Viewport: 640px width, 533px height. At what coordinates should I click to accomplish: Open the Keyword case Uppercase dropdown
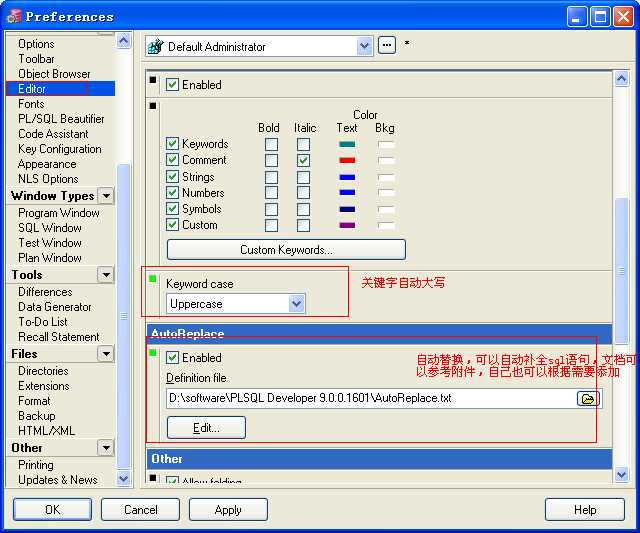pyautogui.click(x=296, y=304)
